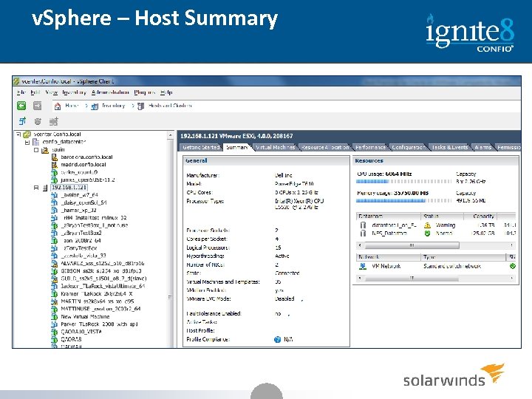This screenshot has width=532, height=399.
Task: Click the Home house icon in breadcrumb
Action: (x=58, y=106)
